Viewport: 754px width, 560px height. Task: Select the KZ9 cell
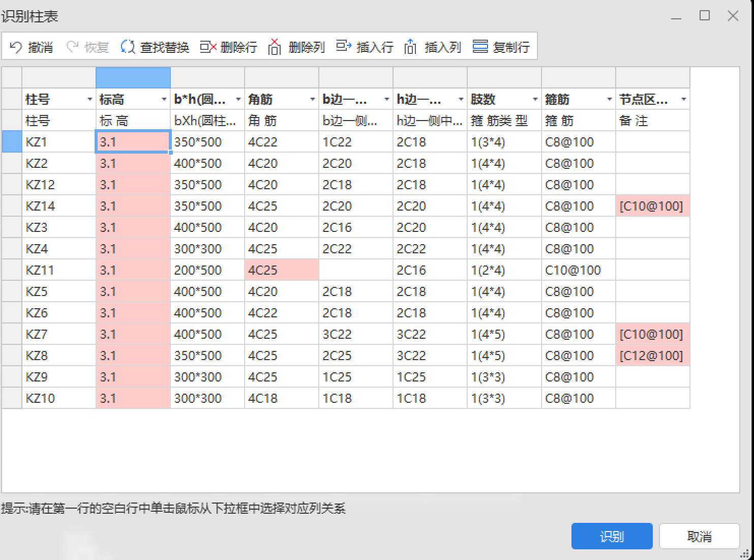59,377
